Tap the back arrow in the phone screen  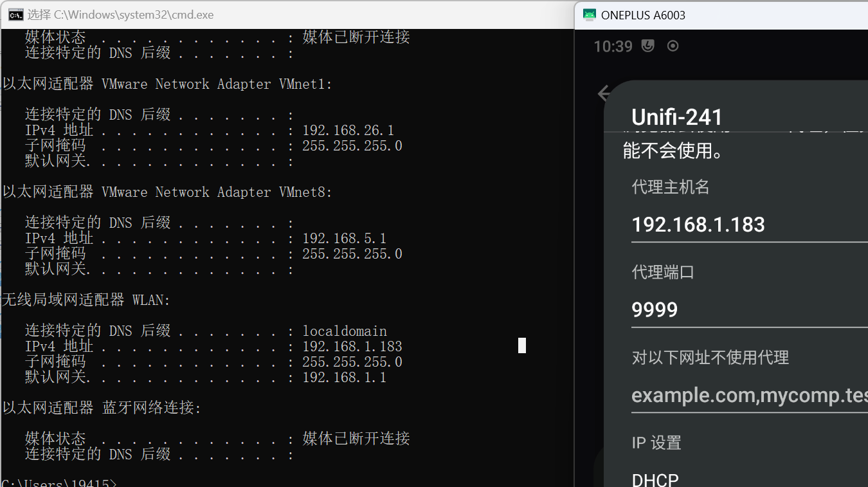[x=604, y=93]
